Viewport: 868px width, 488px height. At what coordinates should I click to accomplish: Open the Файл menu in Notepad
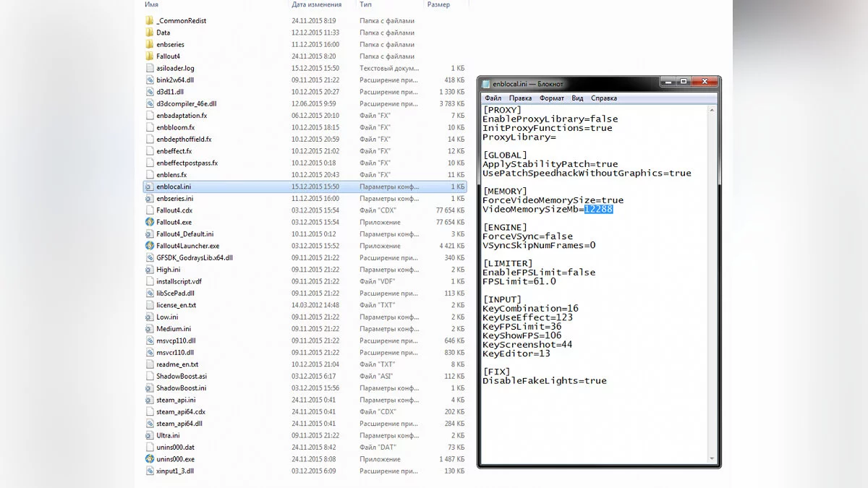[x=493, y=98]
